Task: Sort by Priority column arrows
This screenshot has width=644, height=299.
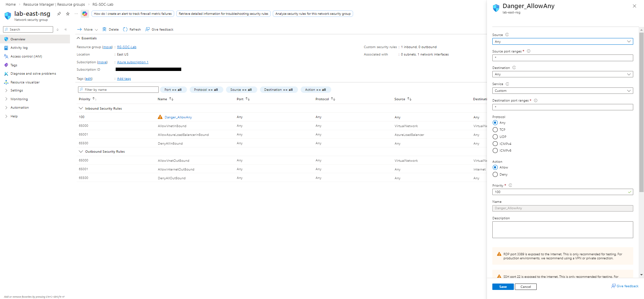Action: 94,99
